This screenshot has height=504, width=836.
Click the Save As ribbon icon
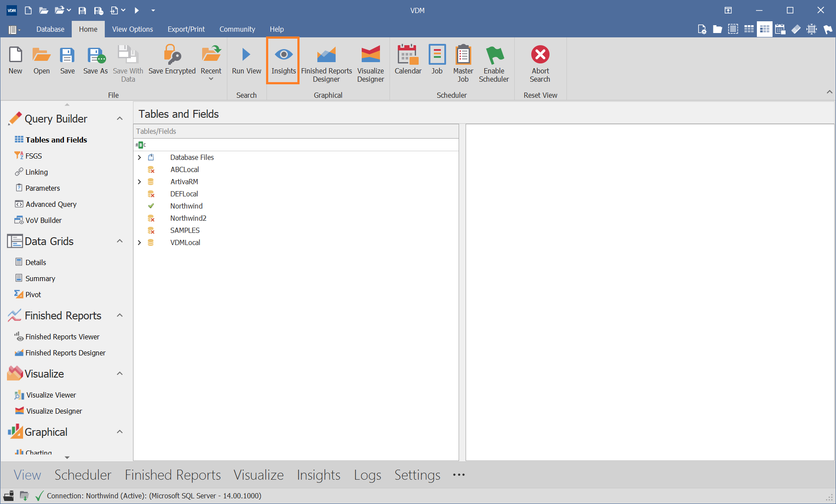click(x=96, y=55)
